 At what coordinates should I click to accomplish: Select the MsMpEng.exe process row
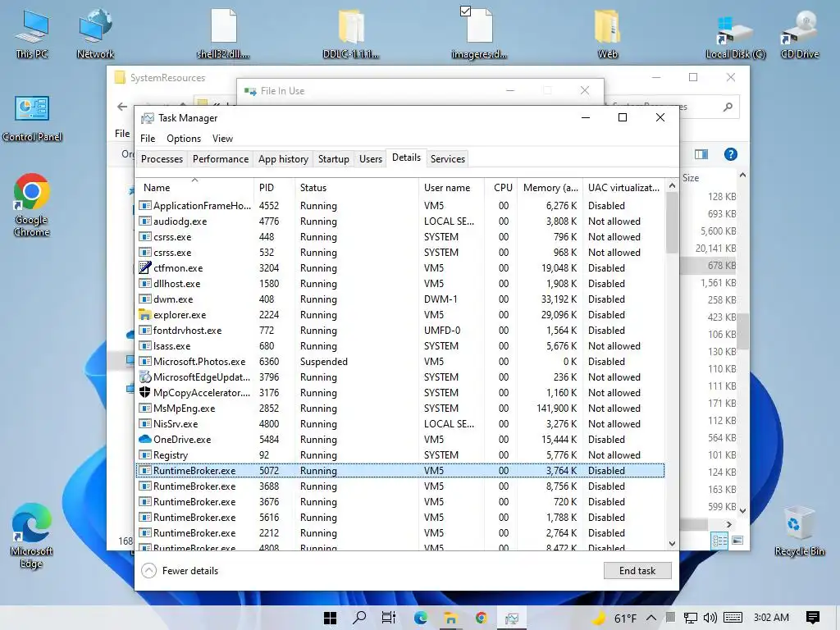[x=400, y=409]
